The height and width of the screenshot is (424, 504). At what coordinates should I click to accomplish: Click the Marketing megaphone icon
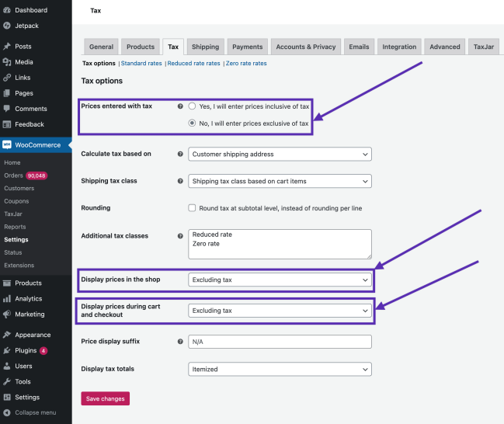click(7, 315)
